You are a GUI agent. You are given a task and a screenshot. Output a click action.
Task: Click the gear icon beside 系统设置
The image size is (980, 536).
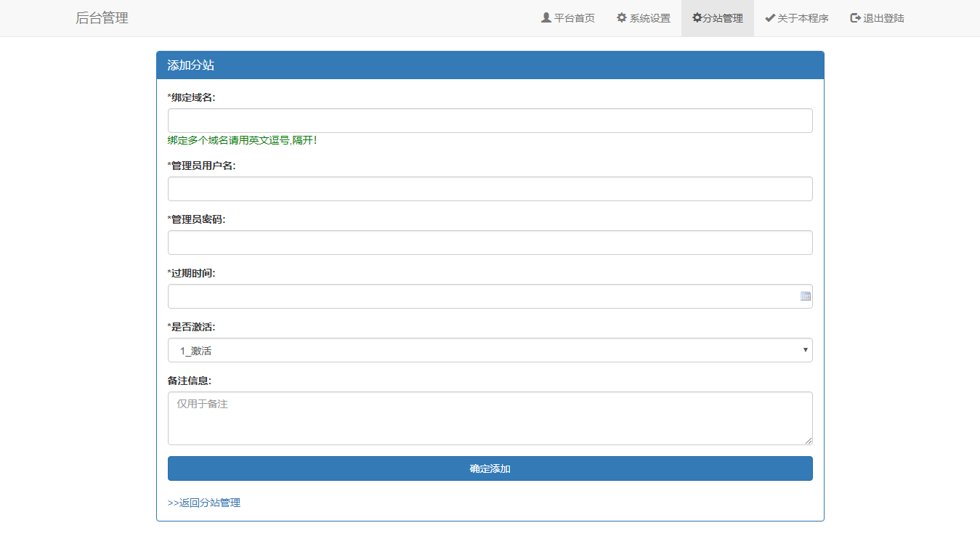622,17
